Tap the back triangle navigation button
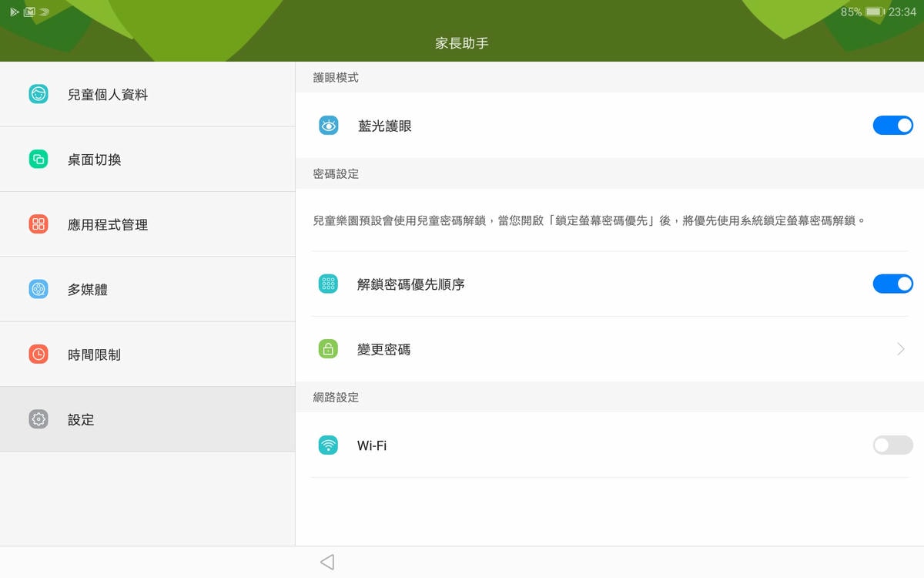 click(x=327, y=562)
